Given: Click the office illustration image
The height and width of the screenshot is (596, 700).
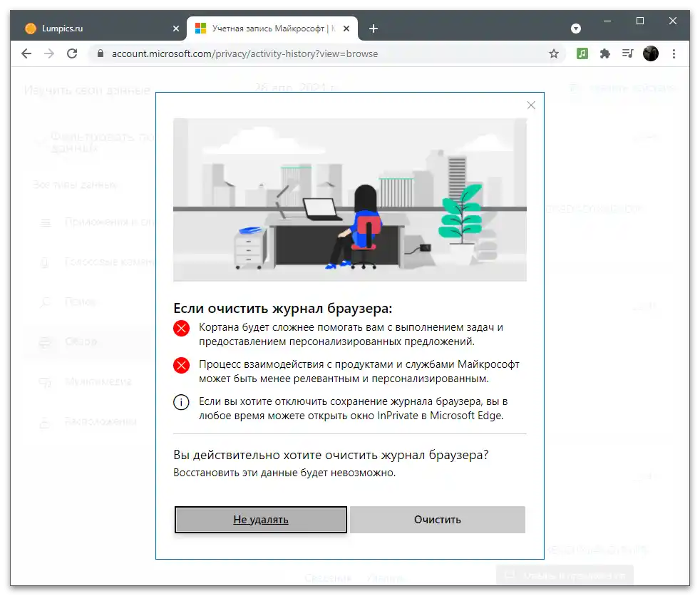Looking at the screenshot, I should click(350, 200).
